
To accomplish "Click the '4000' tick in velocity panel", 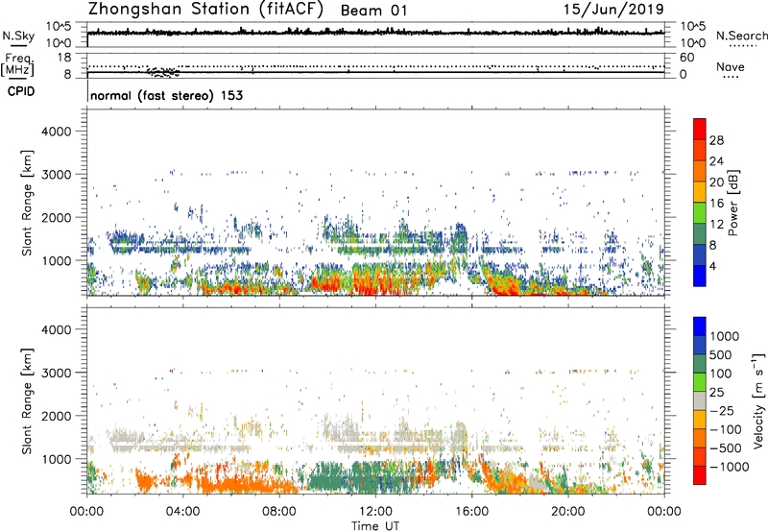I will tap(56, 329).
